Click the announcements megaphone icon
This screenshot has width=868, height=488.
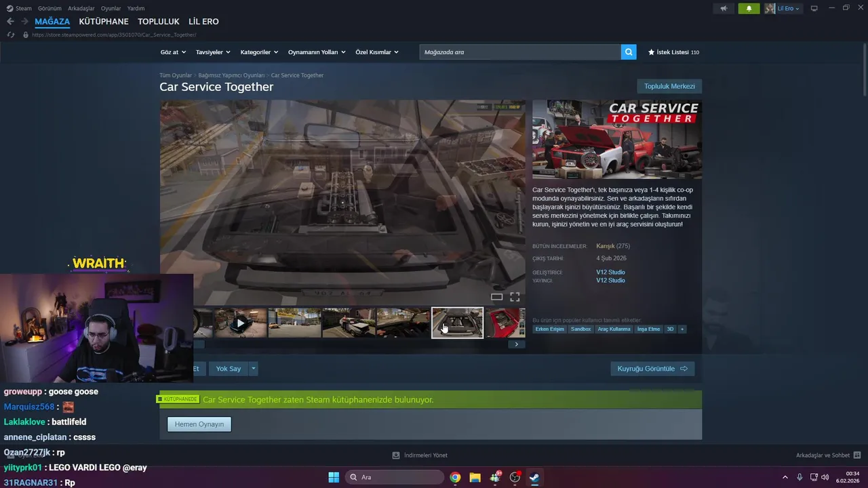(724, 8)
